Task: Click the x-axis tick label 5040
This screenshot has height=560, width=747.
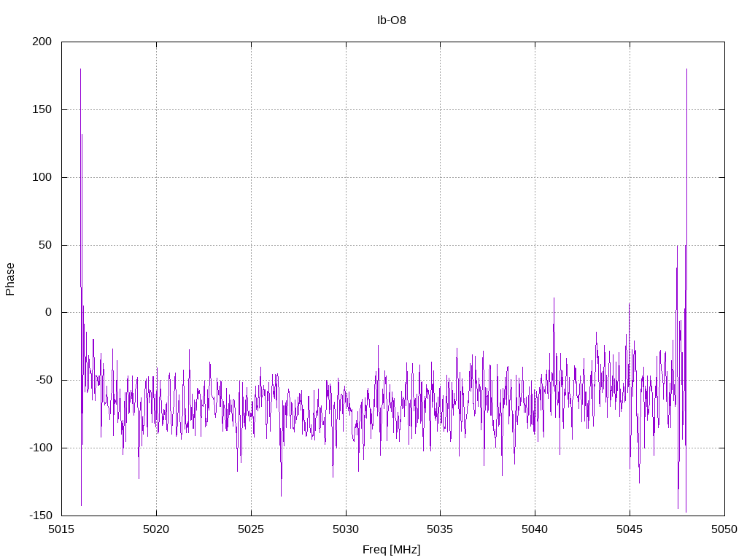Action: (535, 529)
